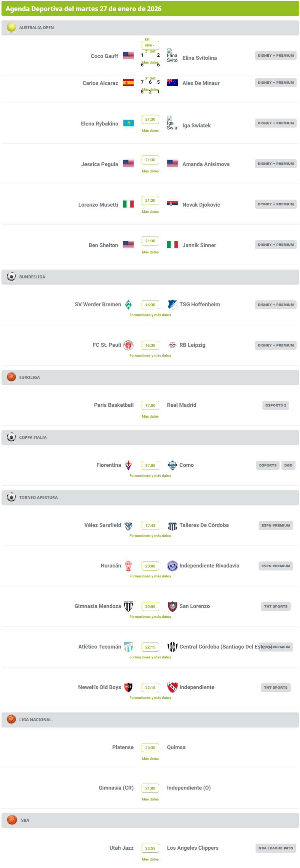This screenshot has height=868, width=300.
Task: Click the Novak Djokovic player name
Action: point(201,205)
